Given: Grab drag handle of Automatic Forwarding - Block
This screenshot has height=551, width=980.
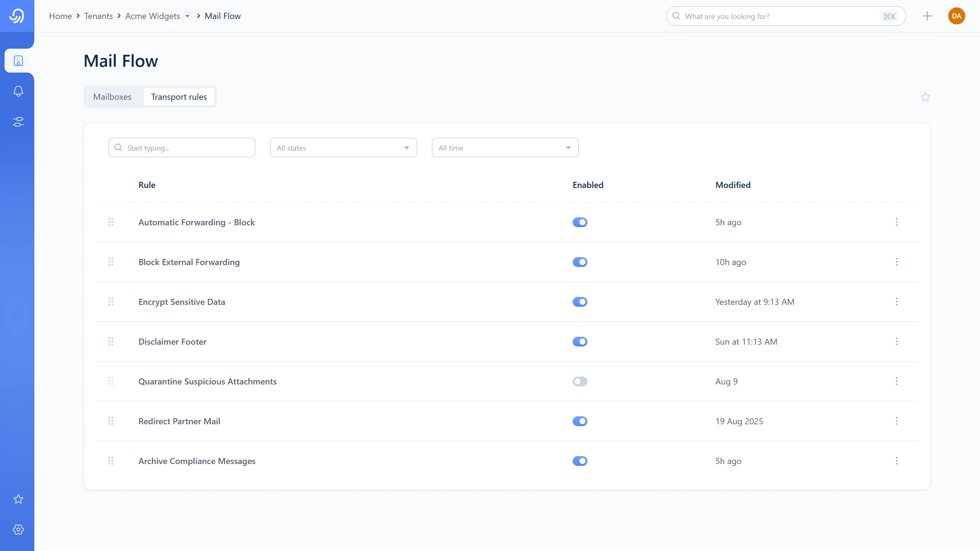Looking at the screenshot, I should 111,222.
